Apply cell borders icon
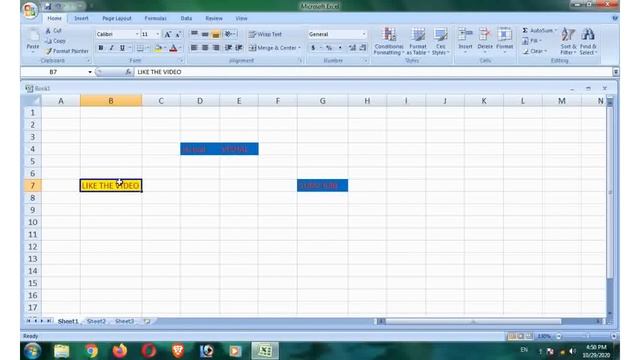The height and width of the screenshot is (360, 640). coord(140,48)
